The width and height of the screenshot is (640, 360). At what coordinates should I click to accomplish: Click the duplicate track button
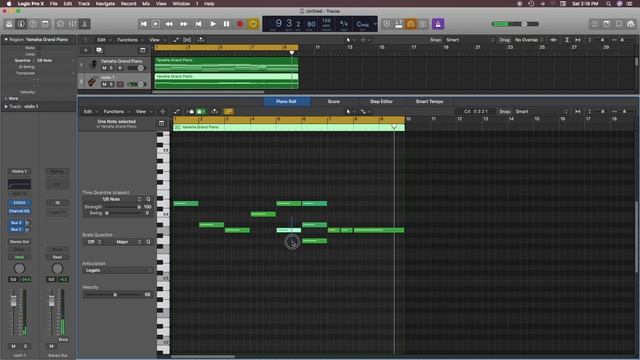click(x=99, y=50)
